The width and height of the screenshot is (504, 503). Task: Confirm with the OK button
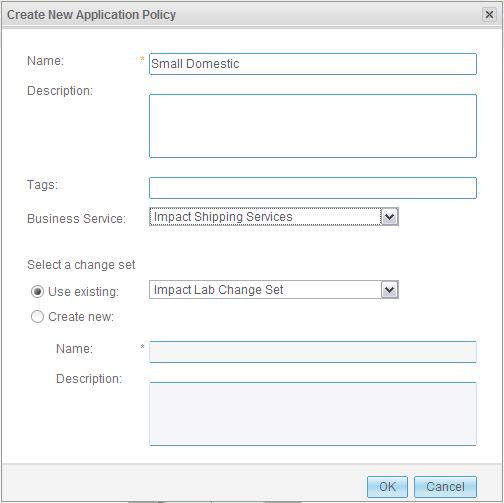pyautogui.click(x=387, y=487)
